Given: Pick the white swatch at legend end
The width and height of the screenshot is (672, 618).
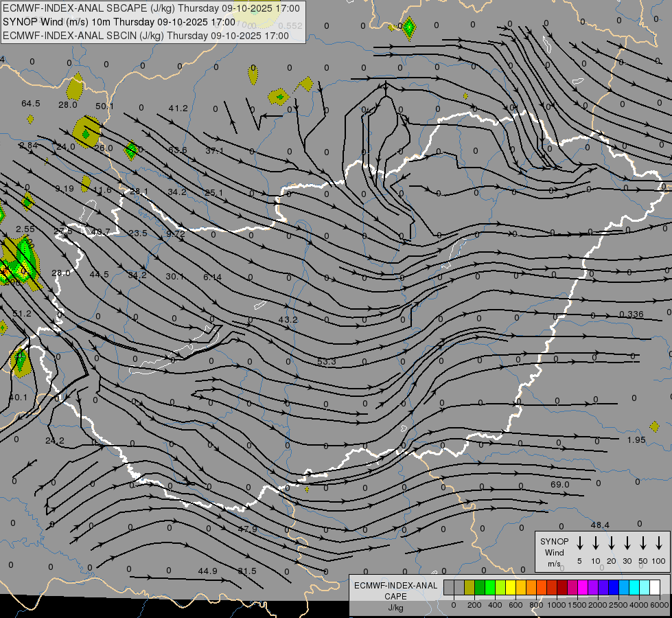Looking at the screenshot, I should click(654, 588).
